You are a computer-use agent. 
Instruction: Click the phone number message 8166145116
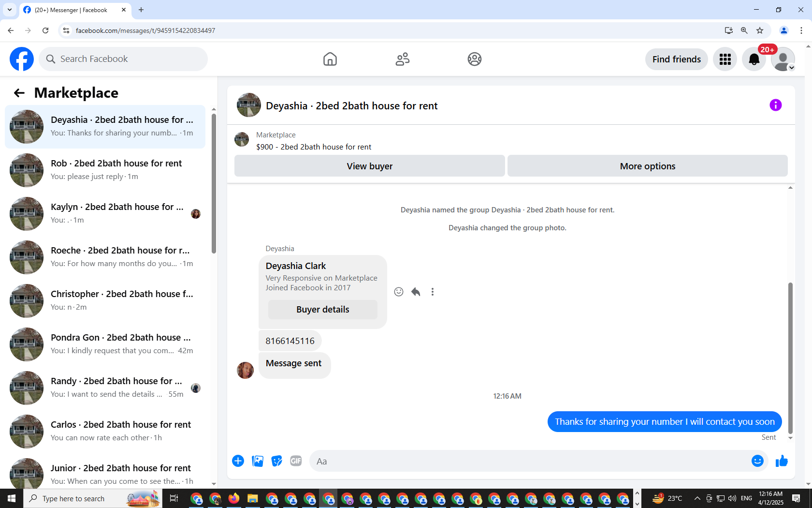290,341
